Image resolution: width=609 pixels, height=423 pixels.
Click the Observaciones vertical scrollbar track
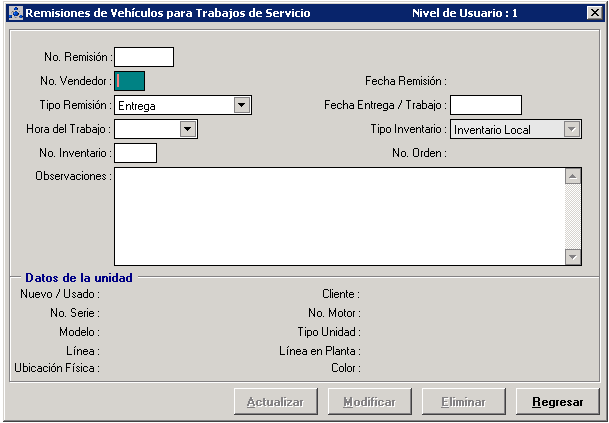pos(573,216)
